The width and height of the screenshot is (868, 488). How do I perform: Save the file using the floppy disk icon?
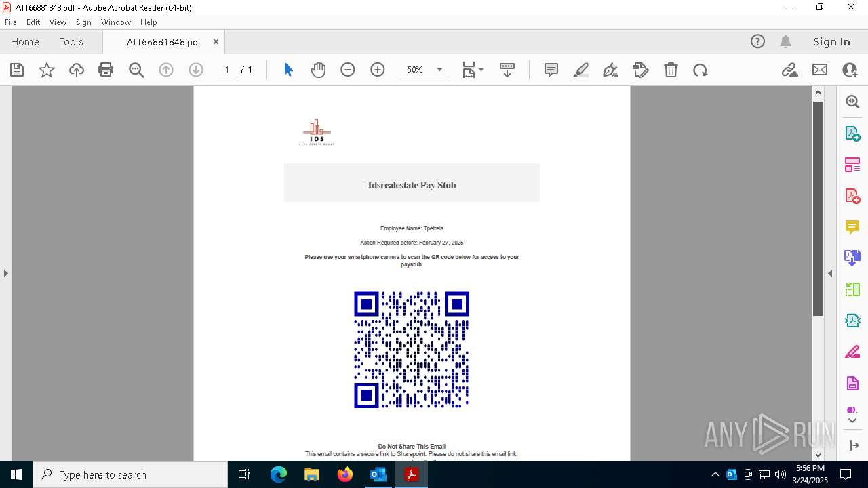pyautogui.click(x=17, y=70)
